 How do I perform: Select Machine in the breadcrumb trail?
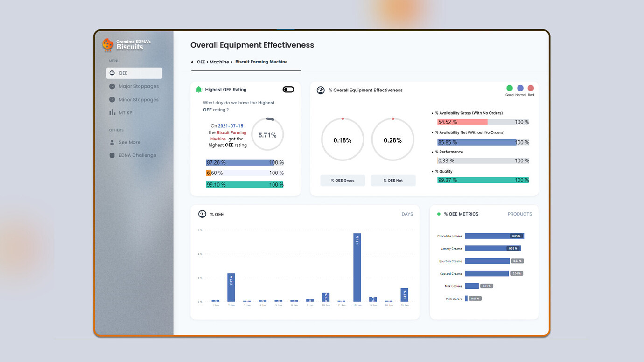[219, 61]
